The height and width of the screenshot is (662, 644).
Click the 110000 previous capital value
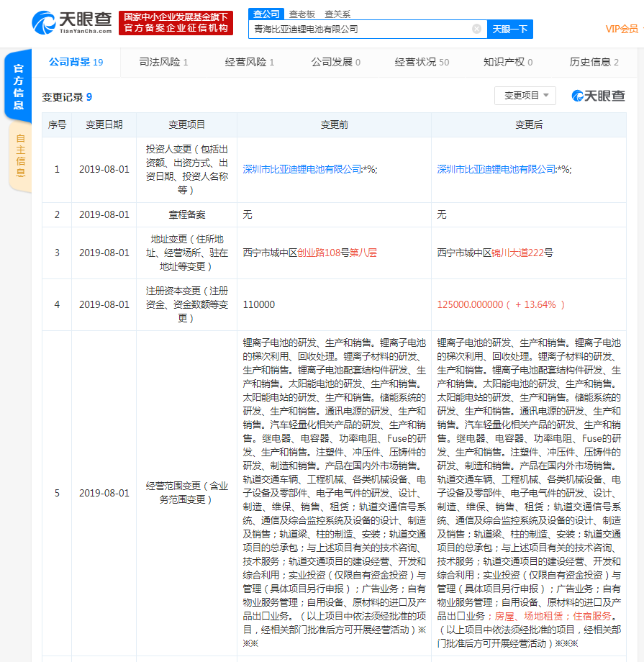point(259,304)
